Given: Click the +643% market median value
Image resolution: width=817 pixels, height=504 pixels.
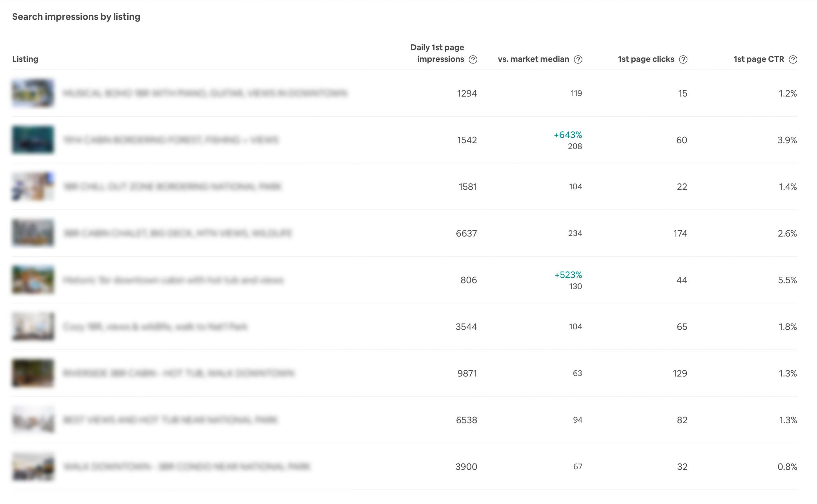Looking at the screenshot, I should click(567, 135).
